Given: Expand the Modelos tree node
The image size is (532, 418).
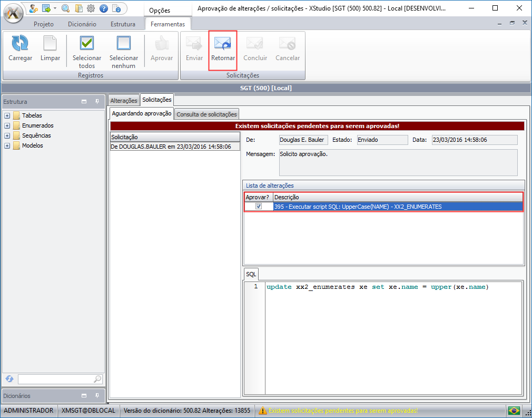Looking at the screenshot, I should (x=7, y=145).
